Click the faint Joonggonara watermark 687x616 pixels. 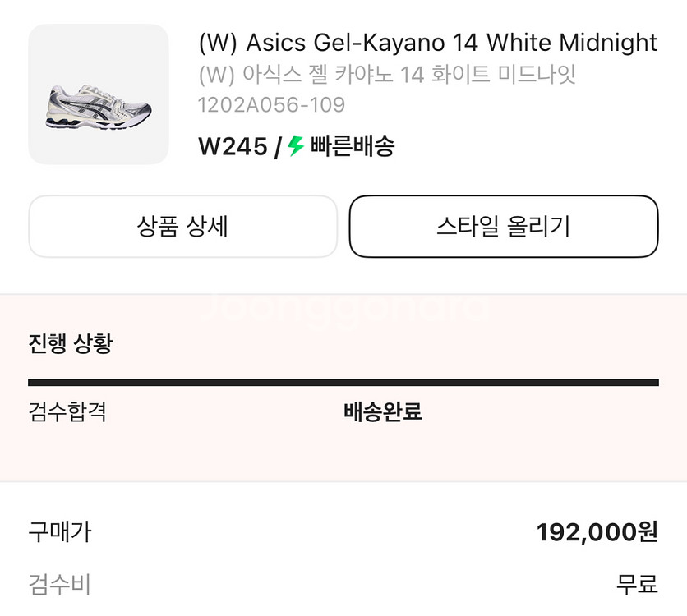pyautogui.click(x=344, y=309)
